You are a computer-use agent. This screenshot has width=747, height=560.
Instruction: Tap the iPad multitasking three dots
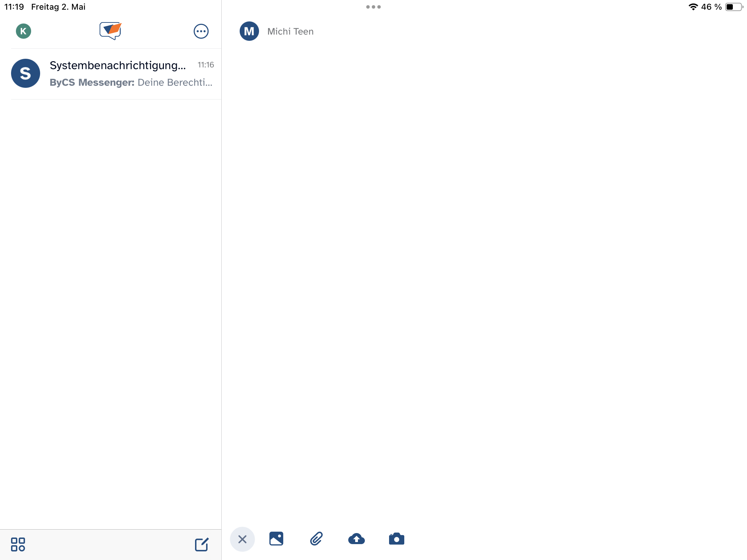pos(373,7)
